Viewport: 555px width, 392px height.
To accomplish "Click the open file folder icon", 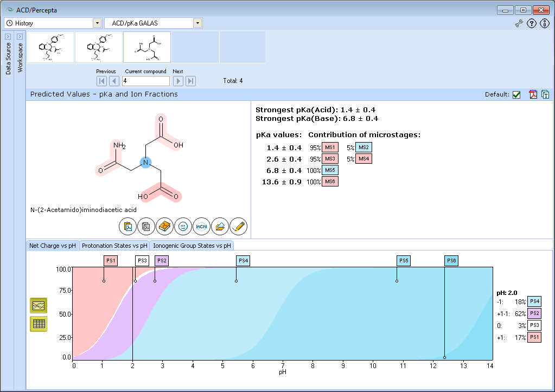I will click(220, 227).
